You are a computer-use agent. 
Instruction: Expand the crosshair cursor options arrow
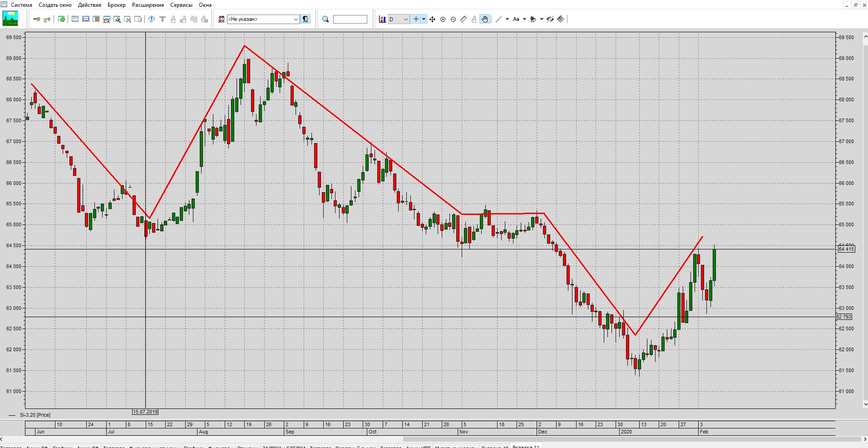[424, 19]
